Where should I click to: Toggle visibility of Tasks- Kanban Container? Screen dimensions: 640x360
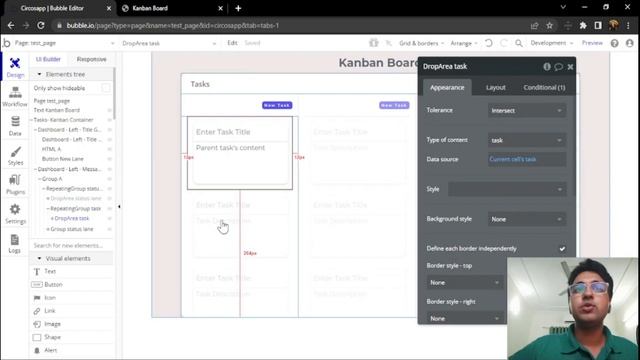point(109,120)
